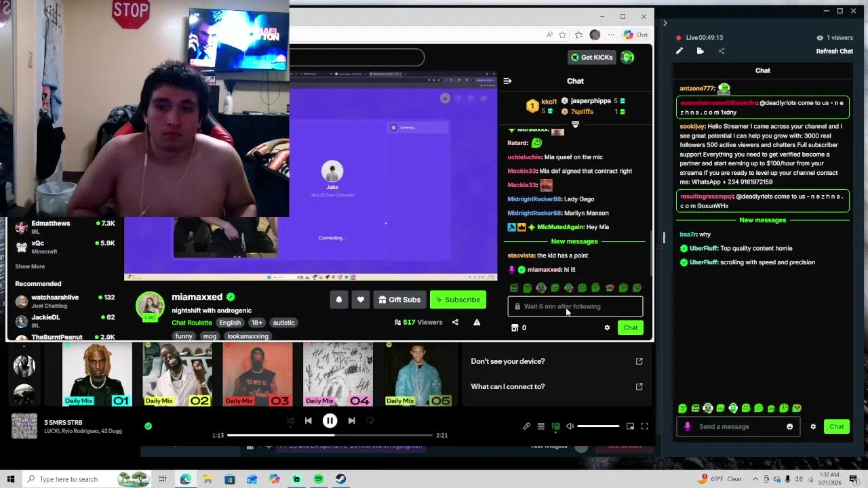The width and height of the screenshot is (868, 488).
Task: Select the autistic tag
Action: coord(283,323)
